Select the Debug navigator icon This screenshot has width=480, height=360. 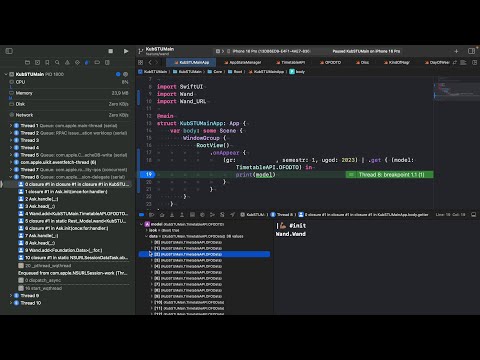87,62
